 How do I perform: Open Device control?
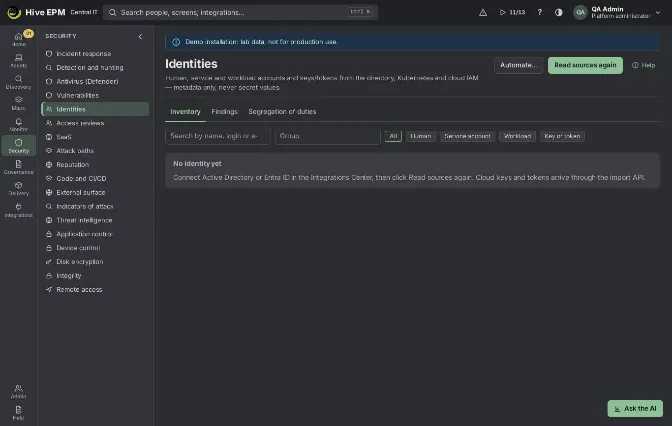click(x=95, y=248)
